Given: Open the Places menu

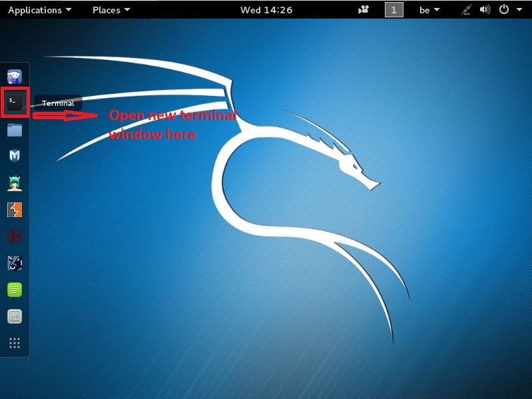Looking at the screenshot, I should 111,10.
